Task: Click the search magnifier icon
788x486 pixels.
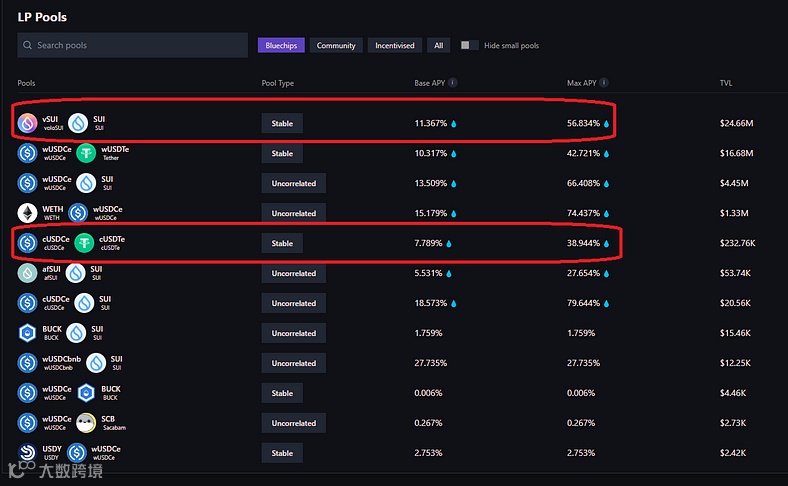Action: coord(27,45)
